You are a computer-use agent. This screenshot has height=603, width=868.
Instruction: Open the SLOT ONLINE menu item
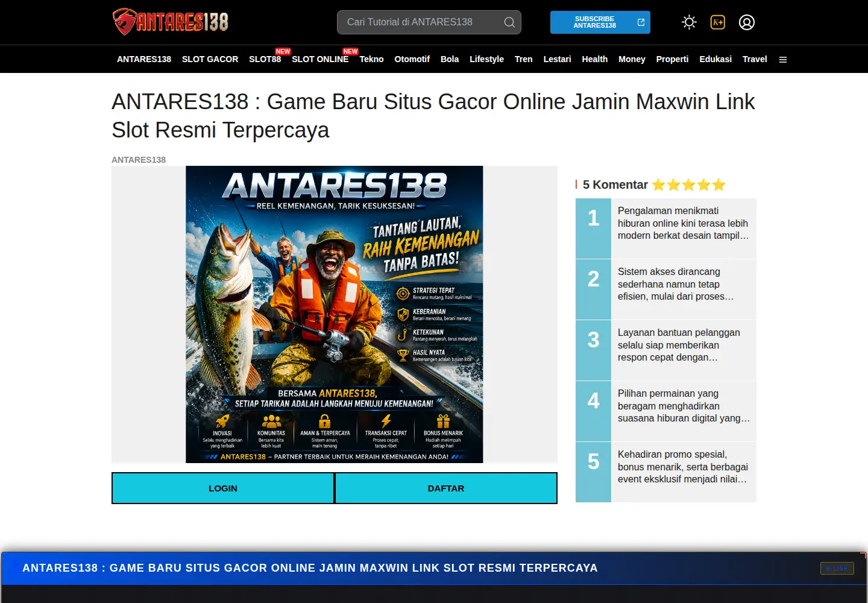320,59
